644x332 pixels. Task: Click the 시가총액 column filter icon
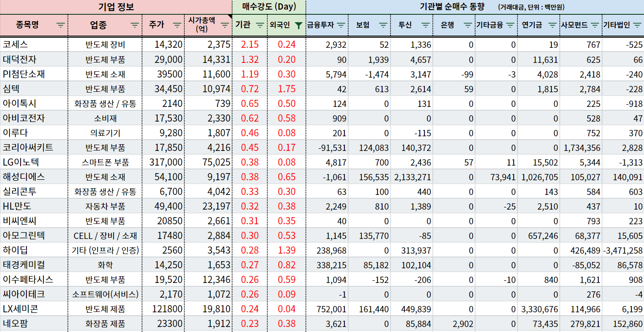tap(225, 25)
